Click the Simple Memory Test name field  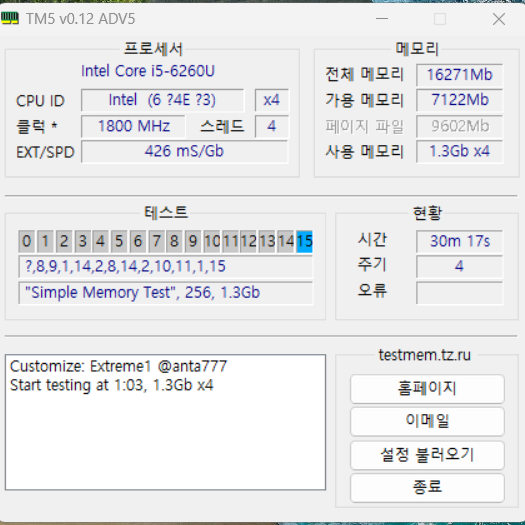166,293
